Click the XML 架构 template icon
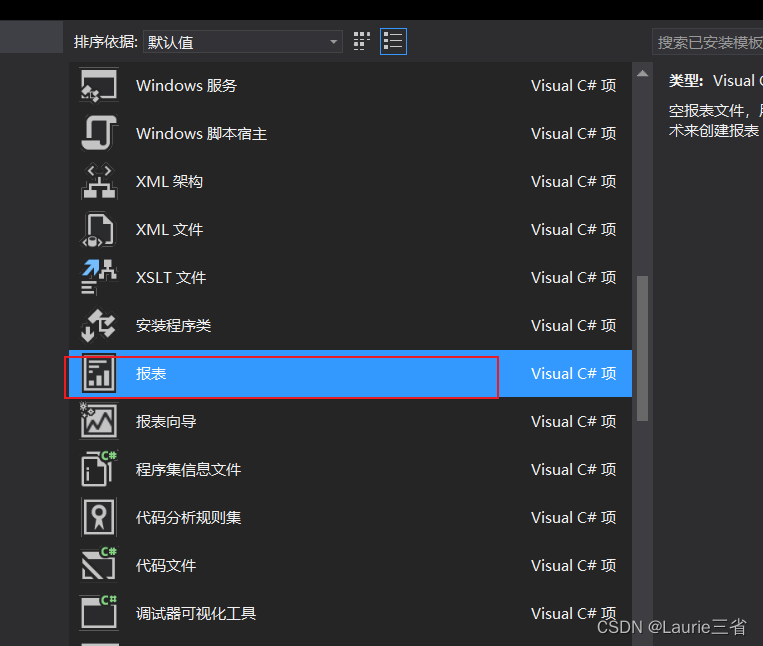The height and width of the screenshot is (646, 763). [99, 181]
